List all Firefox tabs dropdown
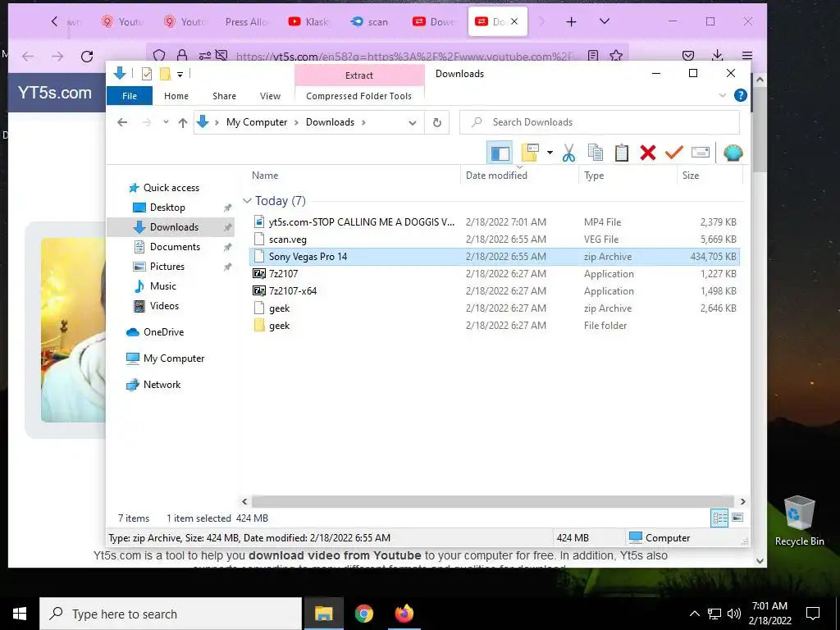Viewport: 840px width, 630px height. point(605,21)
